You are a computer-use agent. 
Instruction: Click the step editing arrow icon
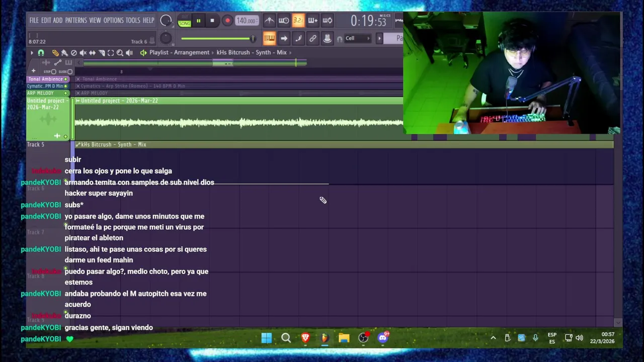pos(284,38)
